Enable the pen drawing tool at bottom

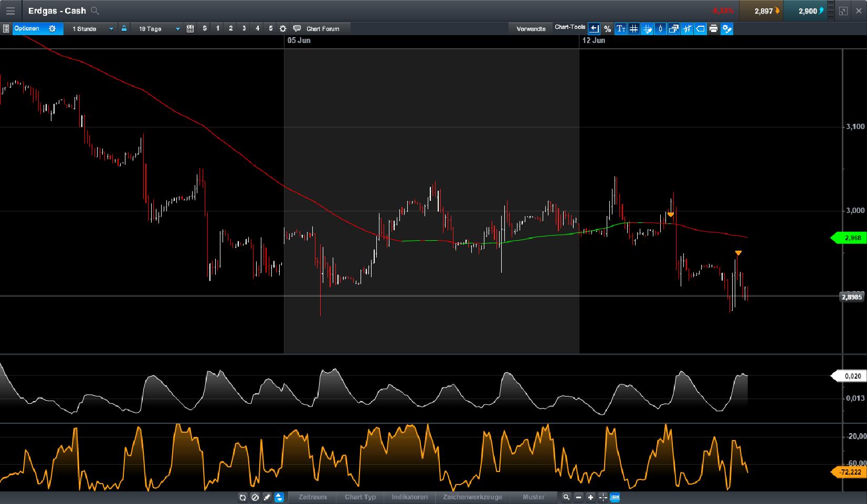pyautogui.click(x=268, y=497)
